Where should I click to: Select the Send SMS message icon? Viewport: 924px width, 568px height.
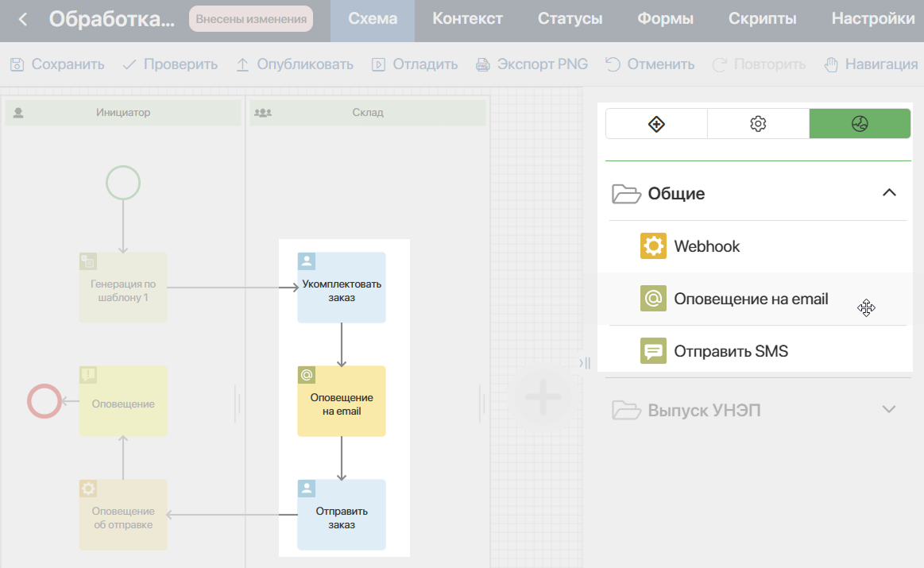653,350
